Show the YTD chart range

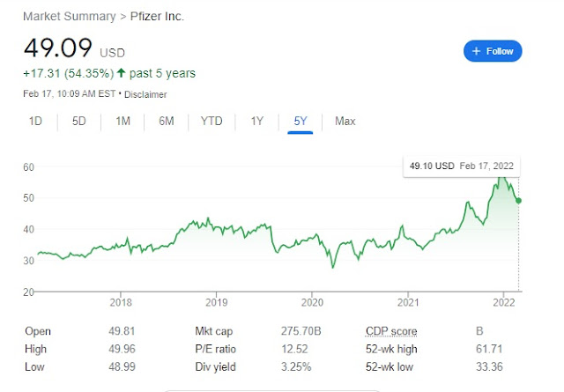tap(211, 122)
